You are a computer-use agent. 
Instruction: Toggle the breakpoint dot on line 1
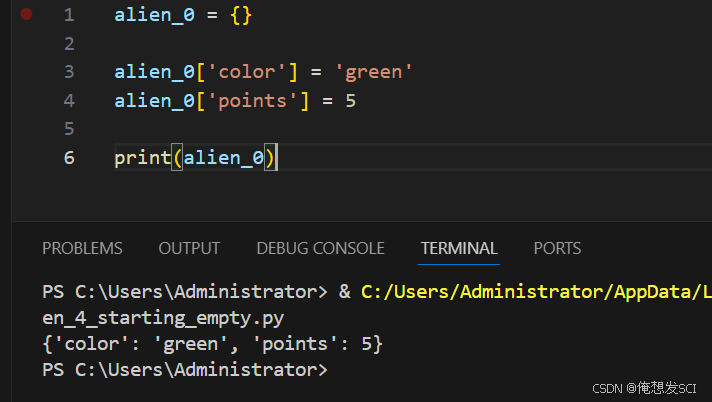(26, 15)
